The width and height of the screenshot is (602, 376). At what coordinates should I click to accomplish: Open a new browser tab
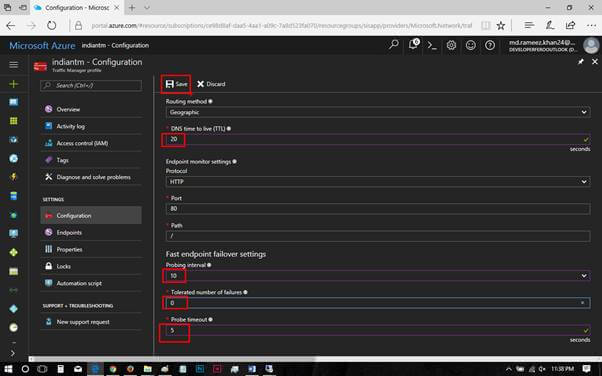[x=132, y=8]
